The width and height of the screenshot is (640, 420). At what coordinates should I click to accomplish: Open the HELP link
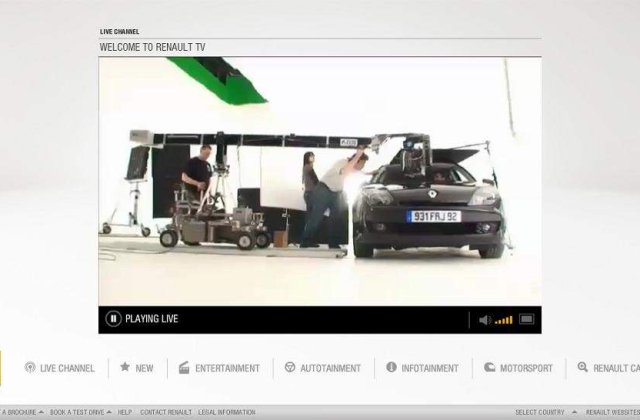point(124,412)
